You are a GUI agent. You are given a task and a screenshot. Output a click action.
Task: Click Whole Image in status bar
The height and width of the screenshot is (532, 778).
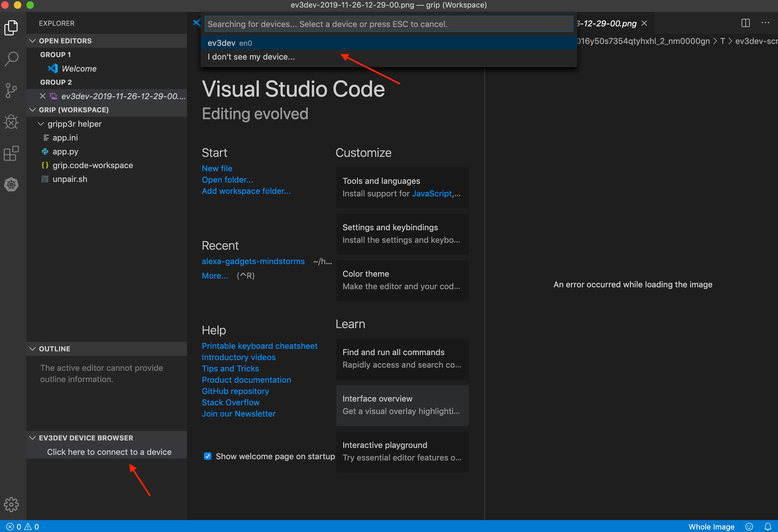pyautogui.click(x=711, y=527)
